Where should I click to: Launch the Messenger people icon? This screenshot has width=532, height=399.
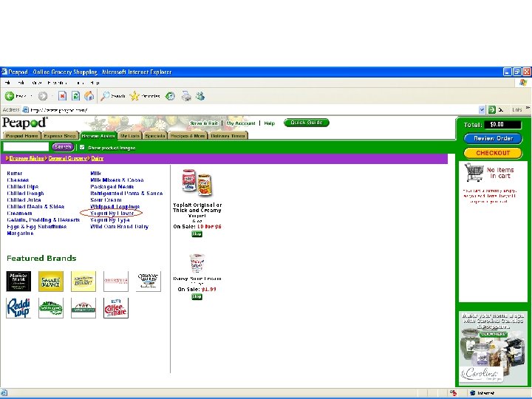pos(200,96)
